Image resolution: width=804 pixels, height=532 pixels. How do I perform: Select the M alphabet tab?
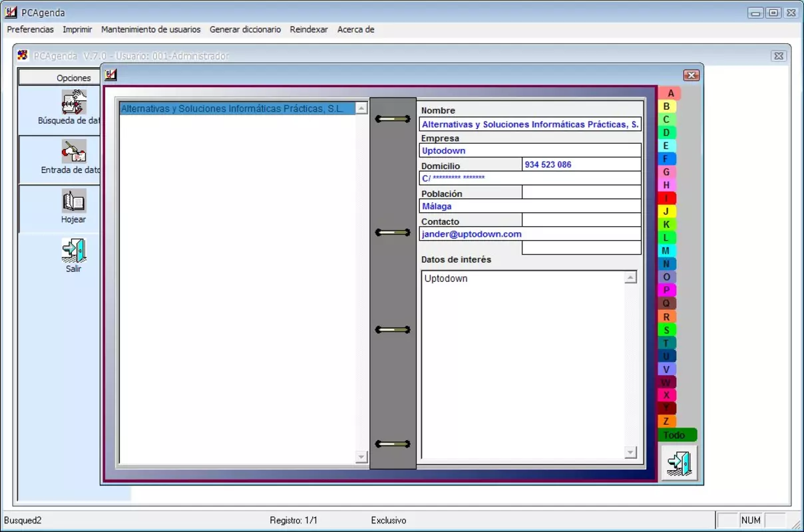667,251
